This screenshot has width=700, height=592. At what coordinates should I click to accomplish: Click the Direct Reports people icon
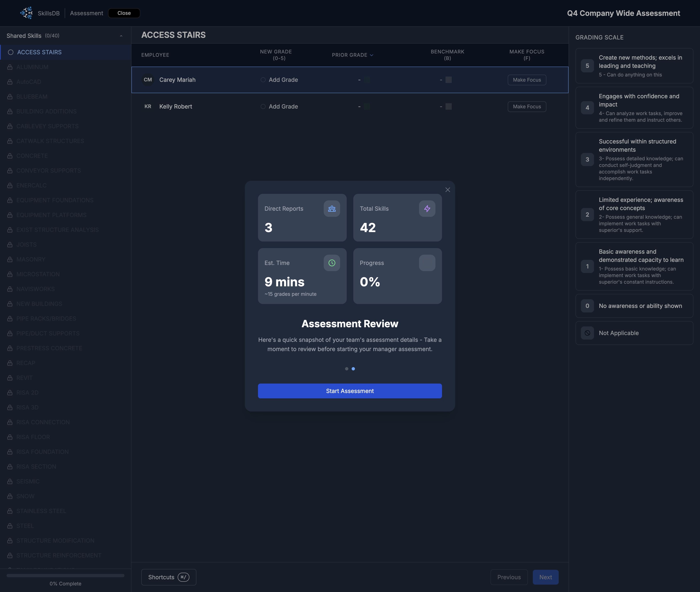(x=332, y=209)
